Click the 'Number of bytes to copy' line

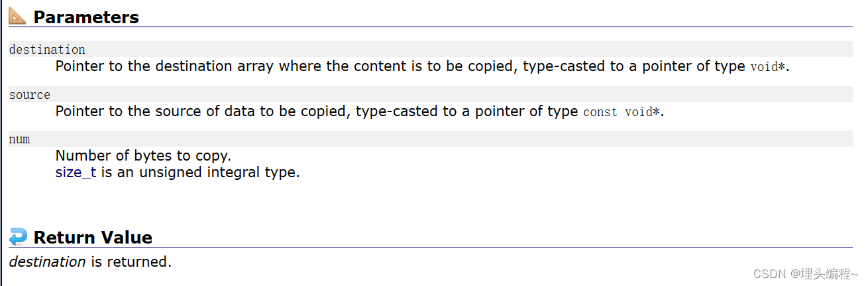[x=143, y=156]
